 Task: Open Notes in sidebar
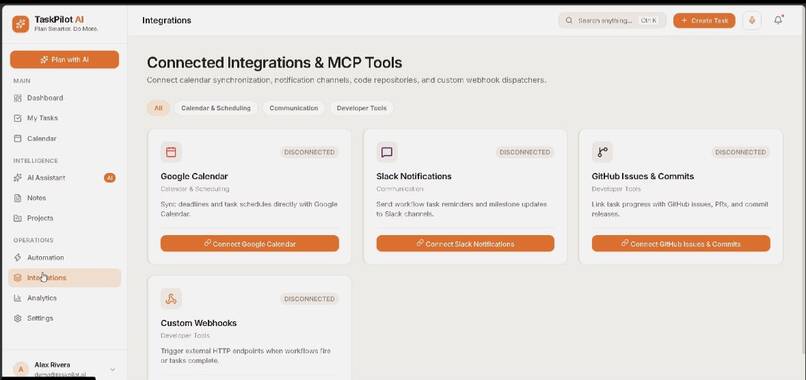pos(64,198)
